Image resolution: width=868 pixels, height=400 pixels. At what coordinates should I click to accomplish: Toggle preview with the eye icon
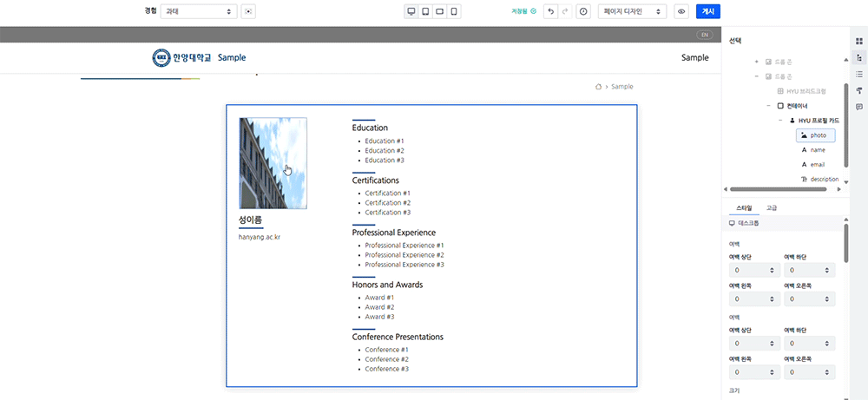coord(681,12)
